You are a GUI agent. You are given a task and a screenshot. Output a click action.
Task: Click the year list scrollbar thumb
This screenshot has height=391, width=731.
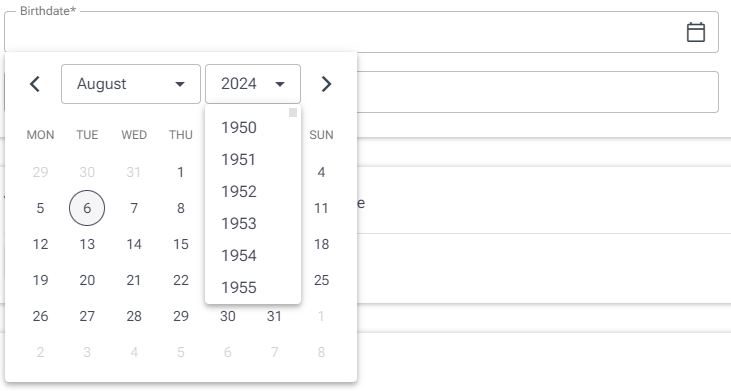(x=293, y=112)
